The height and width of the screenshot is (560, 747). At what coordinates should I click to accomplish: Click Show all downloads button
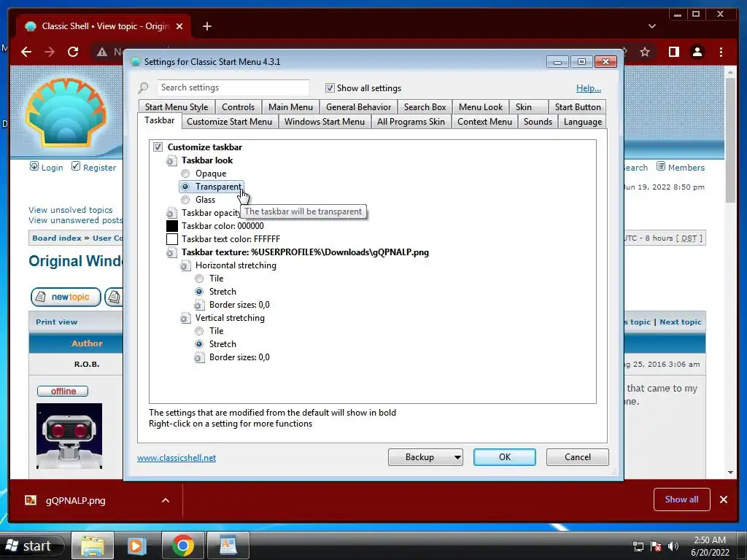pyautogui.click(x=682, y=499)
